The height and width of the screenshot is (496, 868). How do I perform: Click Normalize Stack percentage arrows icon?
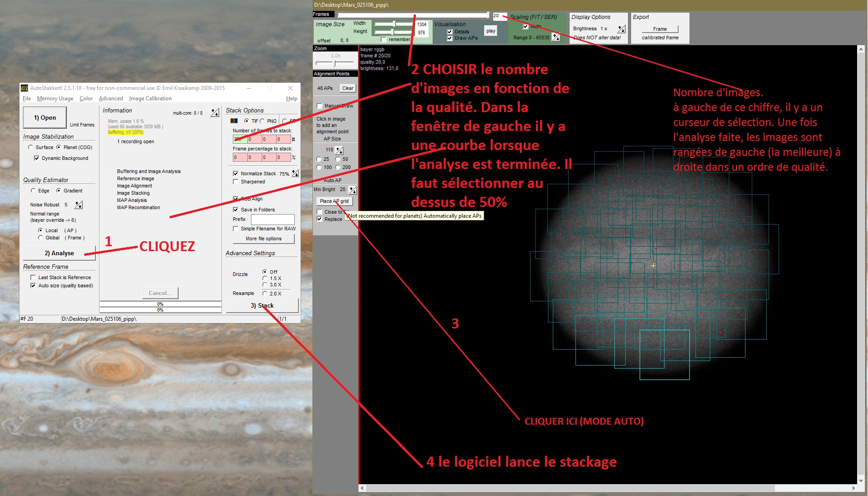click(295, 173)
